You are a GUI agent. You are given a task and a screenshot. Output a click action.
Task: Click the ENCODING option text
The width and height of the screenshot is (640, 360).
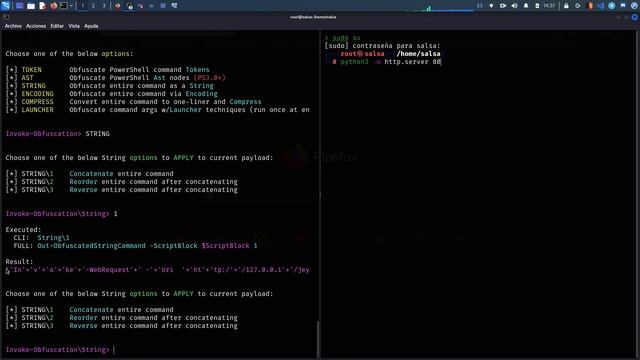[38, 94]
